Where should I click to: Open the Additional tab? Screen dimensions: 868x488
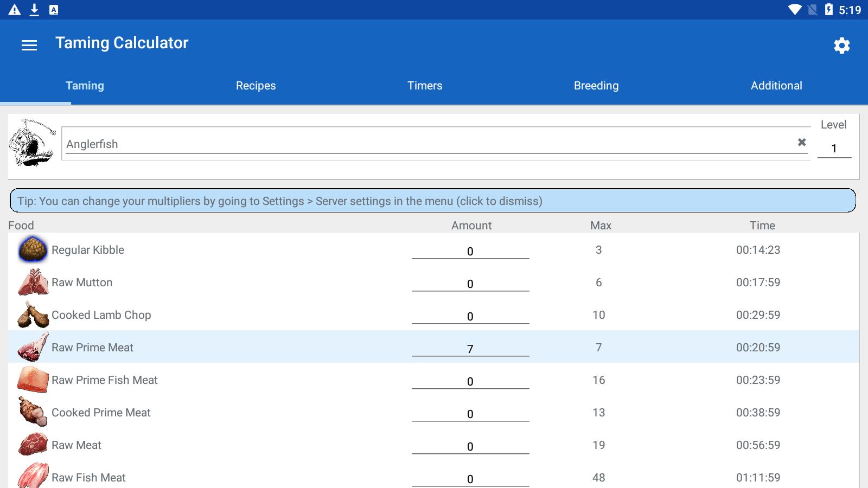pyautogui.click(x=776, y=86)
